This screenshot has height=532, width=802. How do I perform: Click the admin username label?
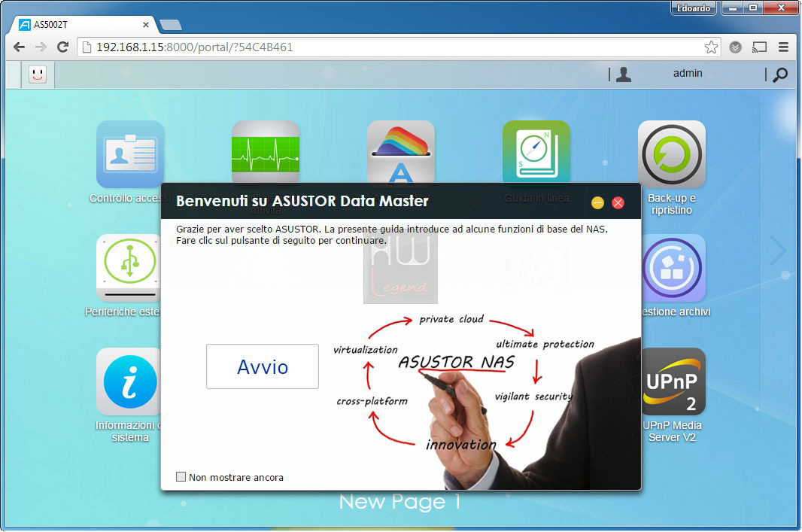[x=688, y=74]
